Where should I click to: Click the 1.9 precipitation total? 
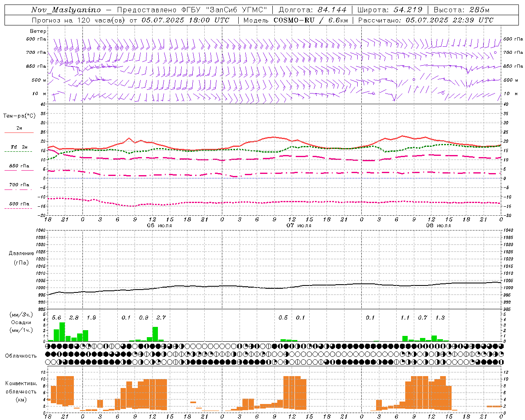click(91, 318)
